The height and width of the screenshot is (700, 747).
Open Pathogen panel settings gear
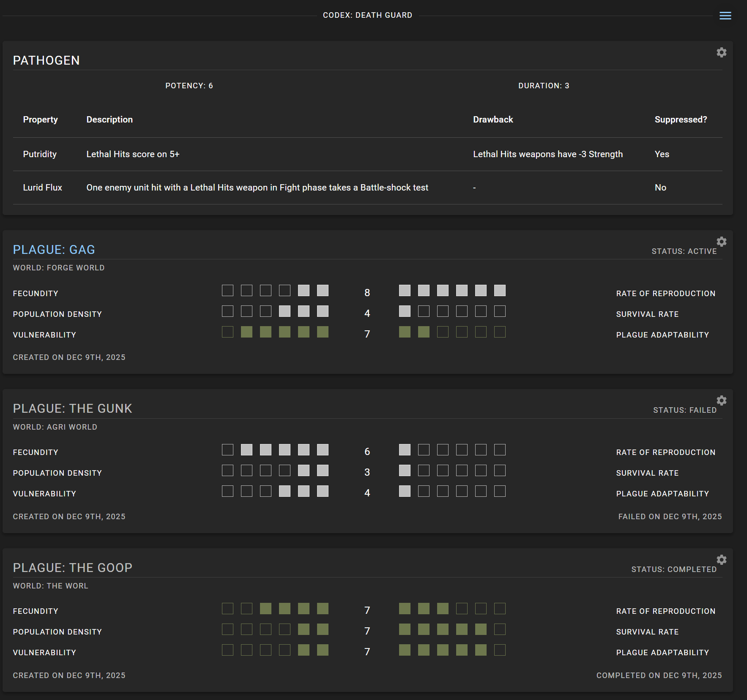pyautogui.click(x=722, y=52)
